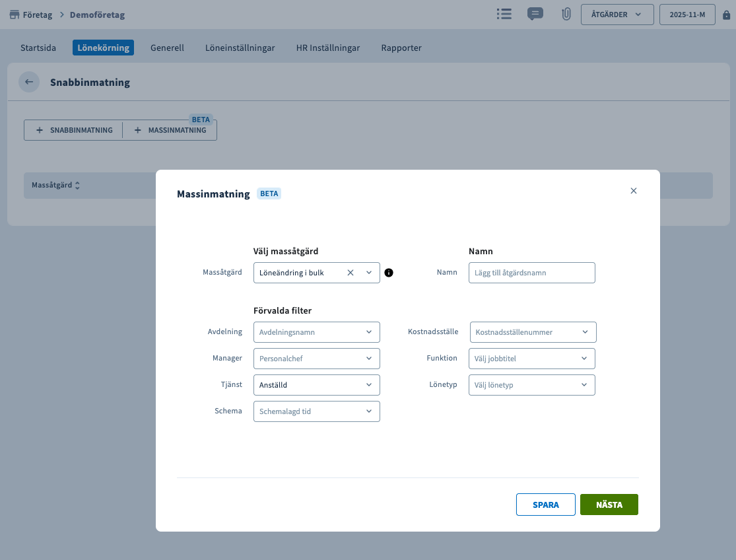
Task: Click the info icon beside Massåtgärd dropdown
Action: pyautogui.click(x=389, y=273)
